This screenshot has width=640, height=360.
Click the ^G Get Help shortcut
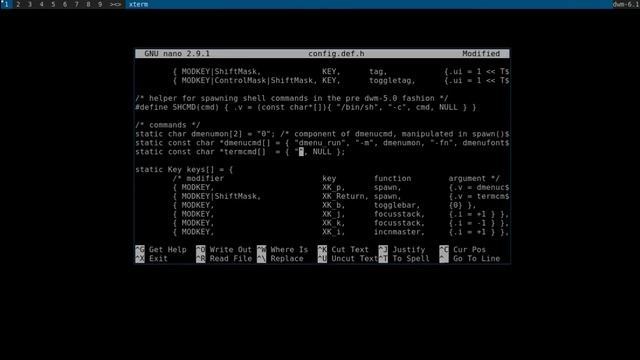161,249
